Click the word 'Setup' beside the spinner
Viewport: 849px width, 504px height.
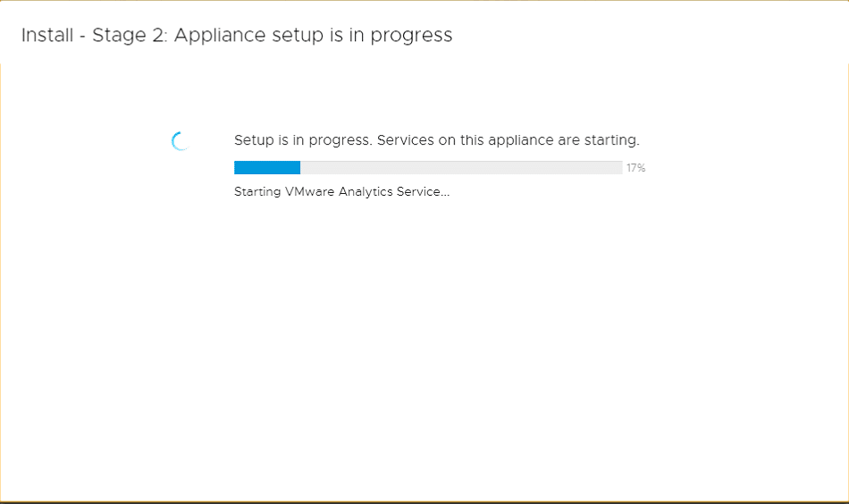[254, 140]
